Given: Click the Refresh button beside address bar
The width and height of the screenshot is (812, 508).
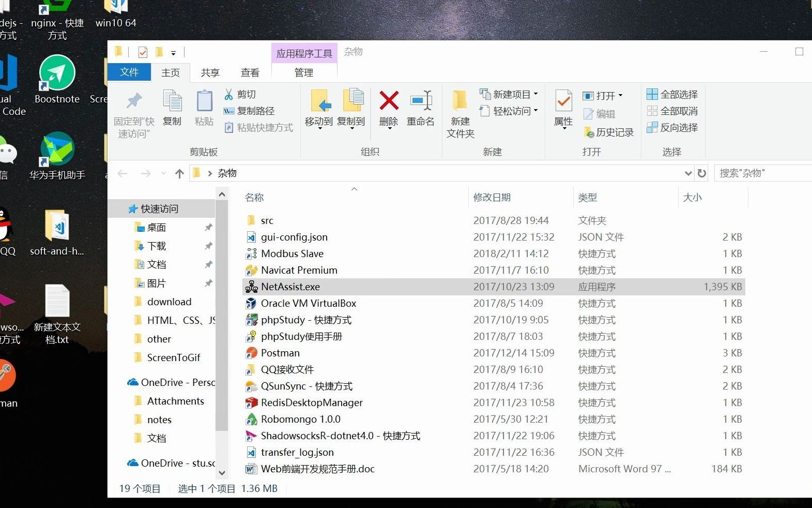Looking at the screenshot, I should point(701,173).
